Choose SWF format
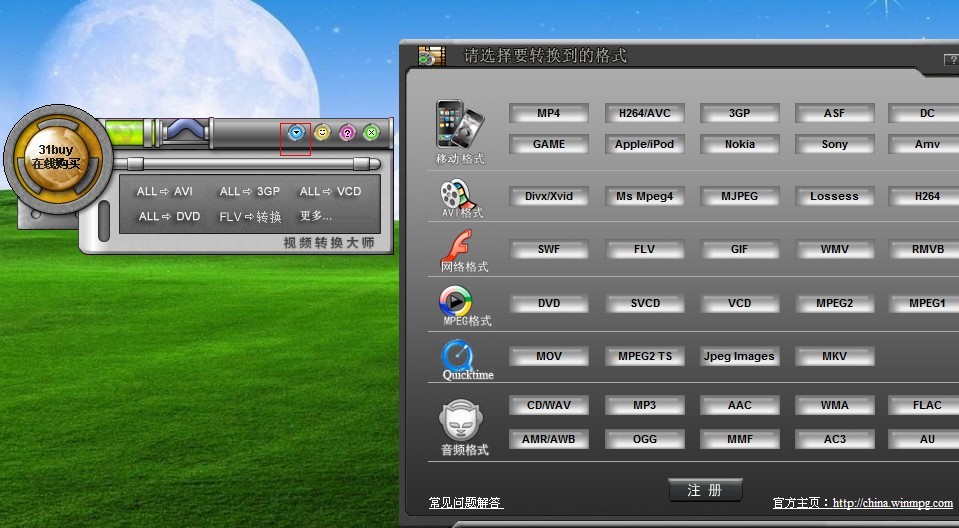The image size is (959, 528). point(549,250)
